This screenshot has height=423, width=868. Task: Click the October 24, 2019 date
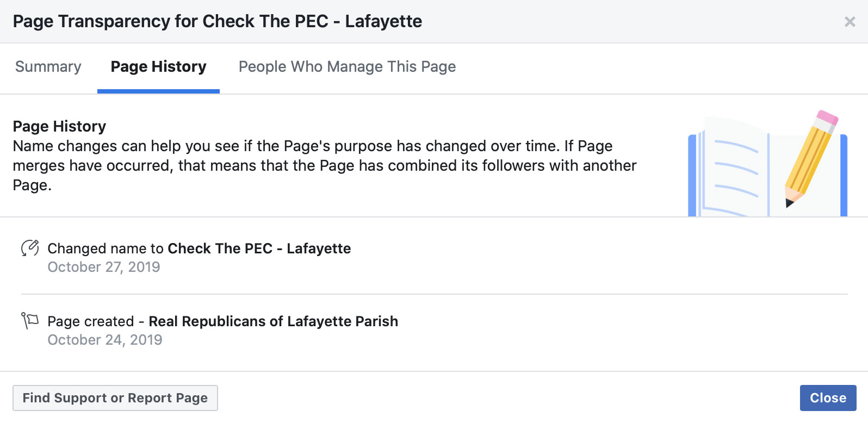coord(105,340)
